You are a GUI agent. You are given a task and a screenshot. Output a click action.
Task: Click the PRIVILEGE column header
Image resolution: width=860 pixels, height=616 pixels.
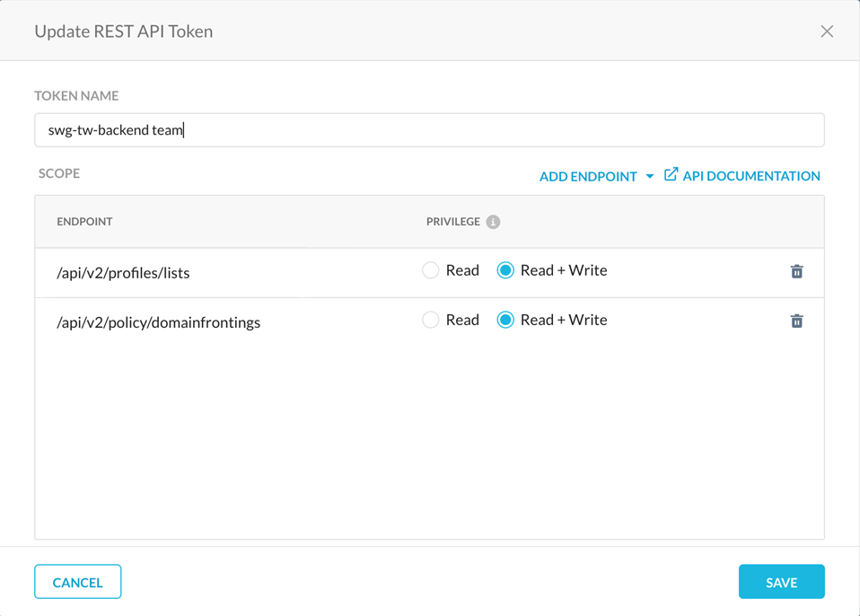pyautogui.click(x=452, y=221)
